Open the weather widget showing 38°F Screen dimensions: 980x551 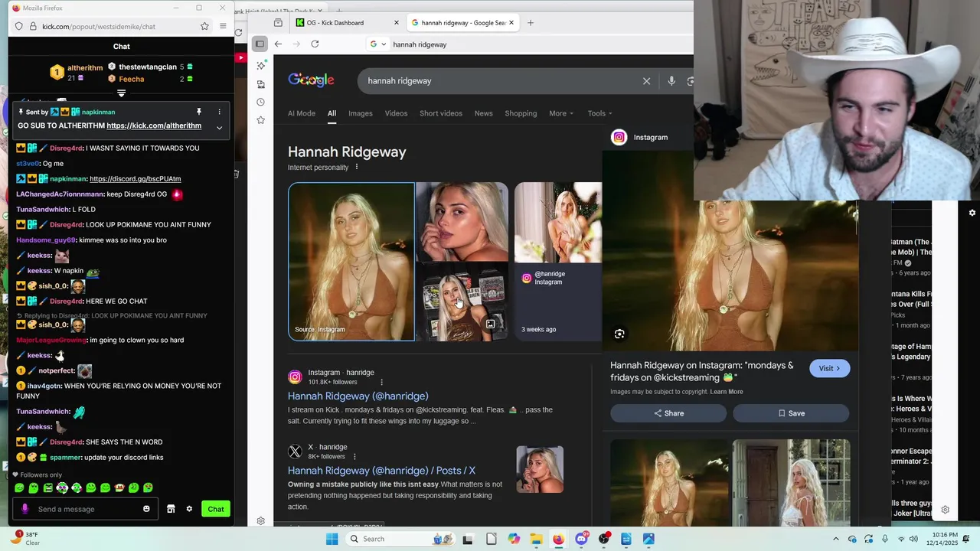pyautogui.click(x=24, y=539)
